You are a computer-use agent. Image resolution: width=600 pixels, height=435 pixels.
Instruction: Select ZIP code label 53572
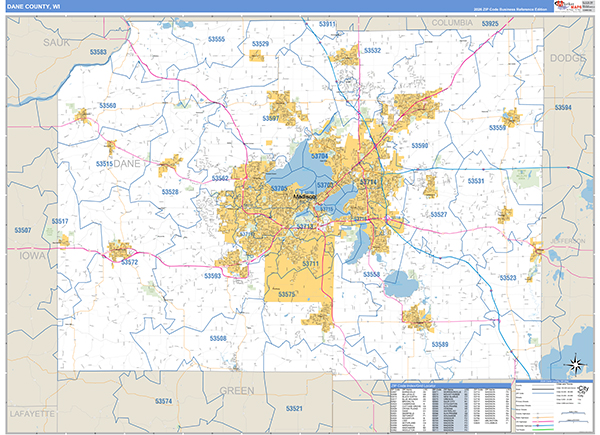pos(130,262)
